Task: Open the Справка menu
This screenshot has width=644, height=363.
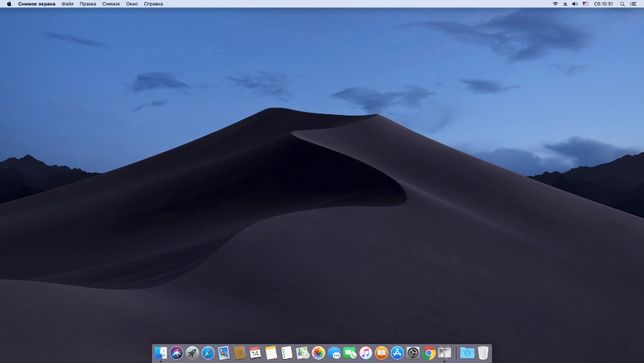Action: click(153, 4)
